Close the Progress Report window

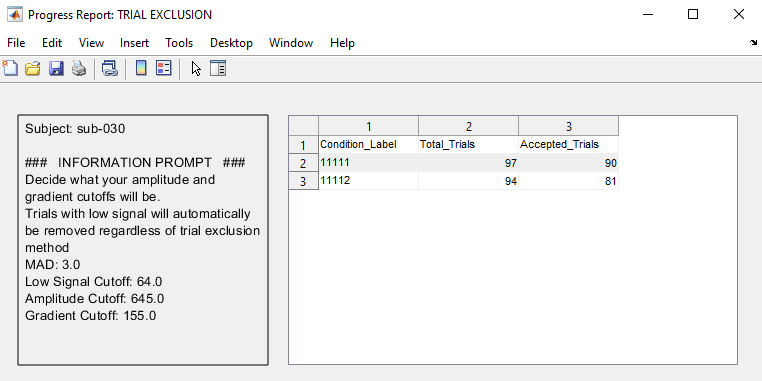click(739, 15)
